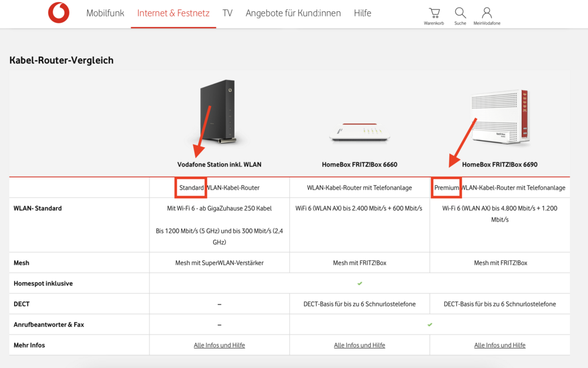588x368 pixels.
Task: Click DECT-Basis text under FRITZ!Box 6660
Action: point(360,305)
